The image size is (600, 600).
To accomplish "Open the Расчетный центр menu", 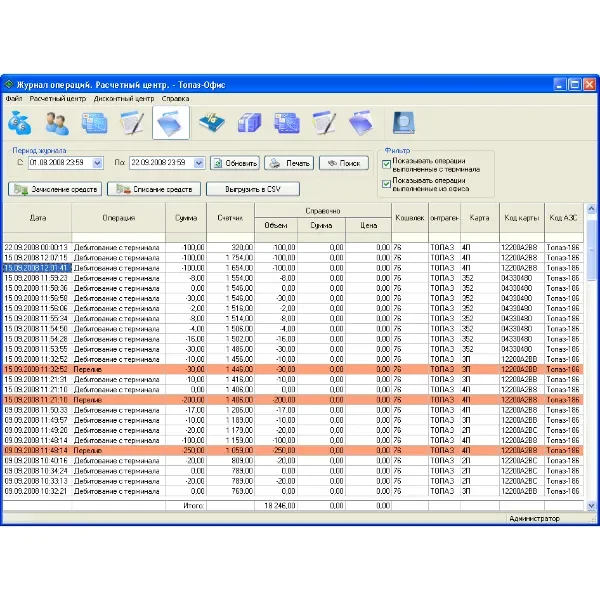I will coord(58,99).
